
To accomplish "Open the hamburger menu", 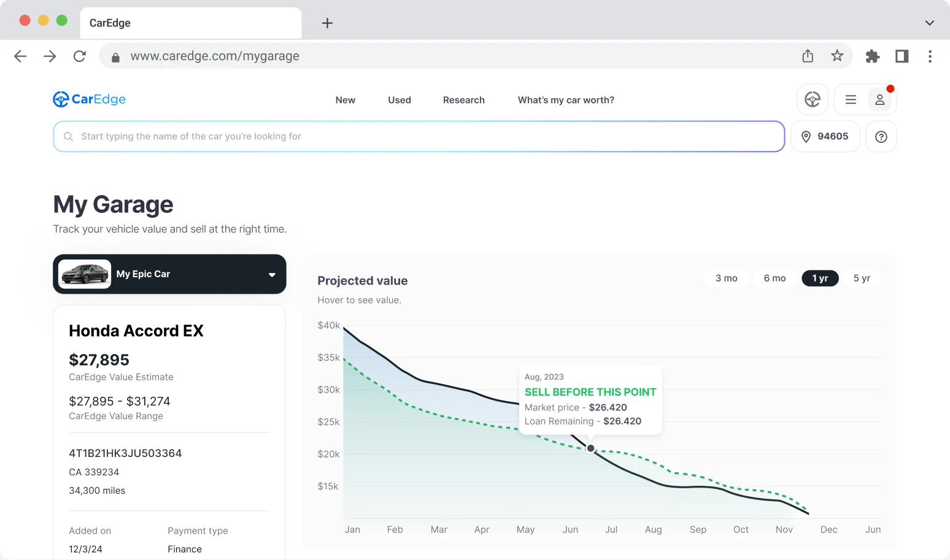I will coord(851,99).
